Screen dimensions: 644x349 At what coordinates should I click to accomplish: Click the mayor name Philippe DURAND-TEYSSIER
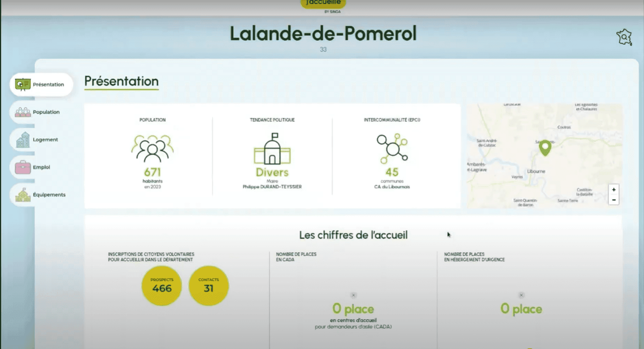[272, 187]
